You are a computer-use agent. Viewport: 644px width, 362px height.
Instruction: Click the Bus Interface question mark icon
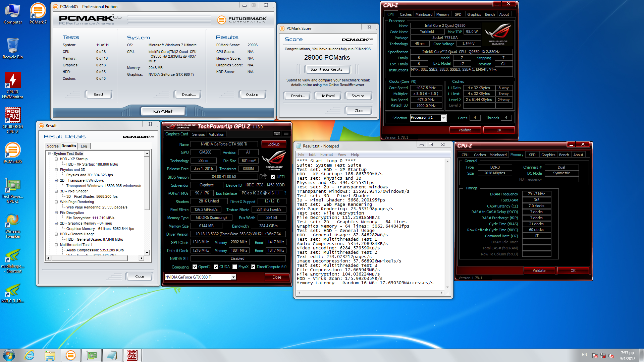point(285,193)
